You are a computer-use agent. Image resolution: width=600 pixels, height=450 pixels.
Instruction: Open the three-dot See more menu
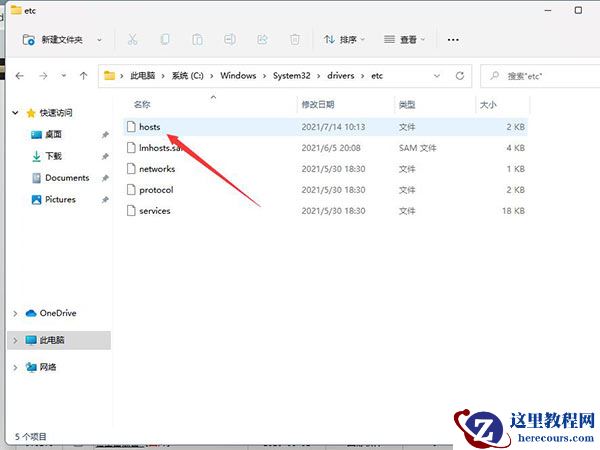coord(453,40)
